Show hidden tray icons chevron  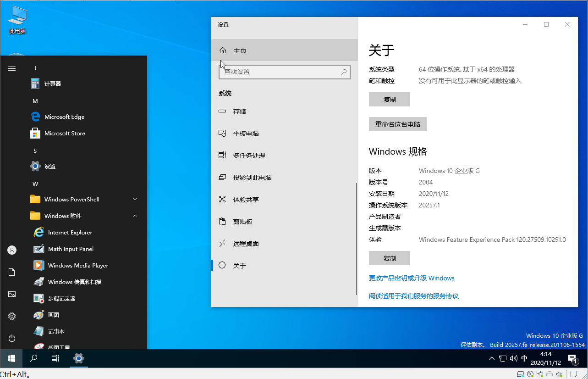[x=492, y=358]
